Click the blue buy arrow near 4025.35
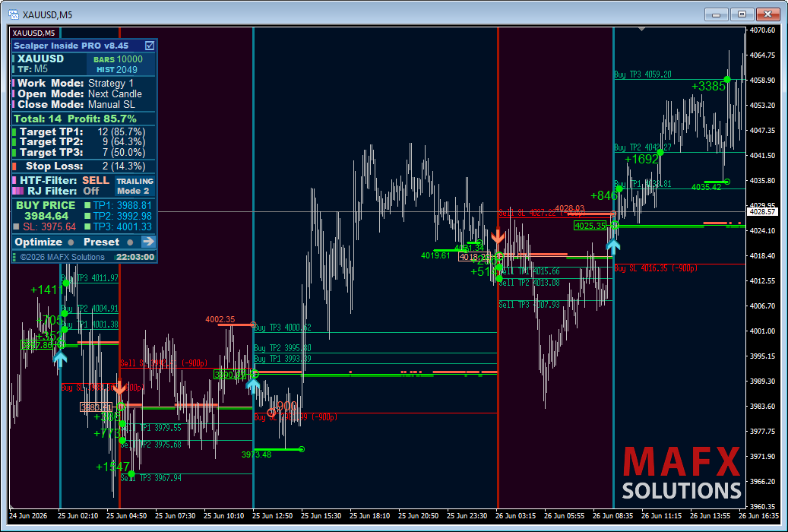788x532 pixels. click(613, 246)
